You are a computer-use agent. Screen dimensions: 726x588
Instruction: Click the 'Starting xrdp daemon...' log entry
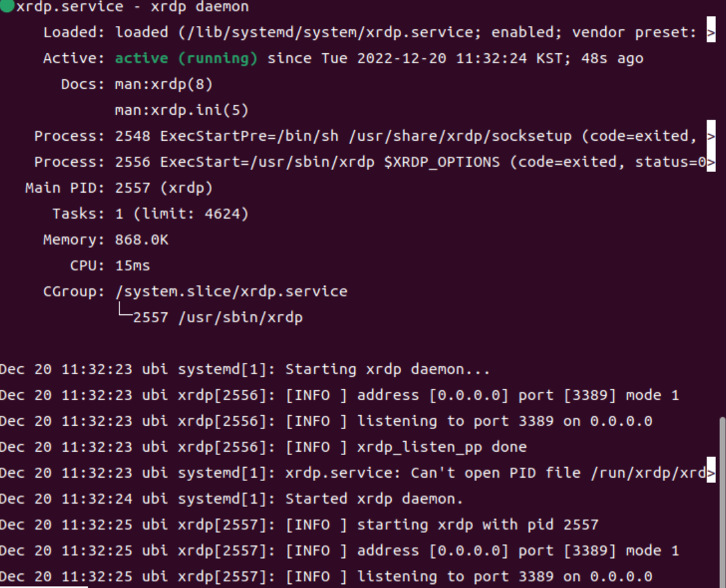click(x=387, y=369)
